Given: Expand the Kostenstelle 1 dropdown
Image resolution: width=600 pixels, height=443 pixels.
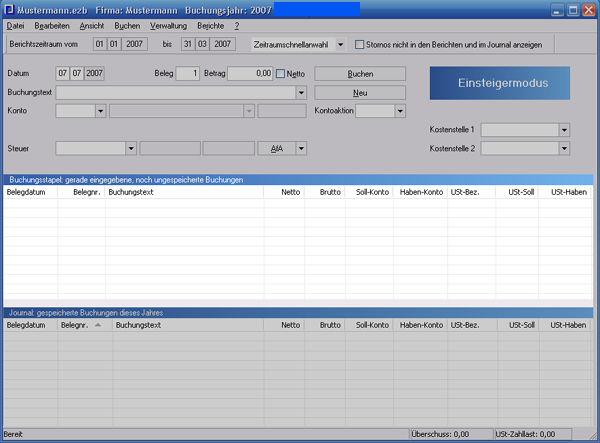Looking at the screenshot, I should (564, 130).
